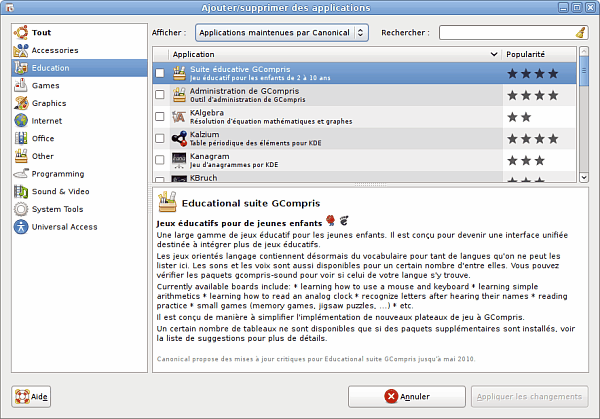Choose the Programming category

[80, 174]
